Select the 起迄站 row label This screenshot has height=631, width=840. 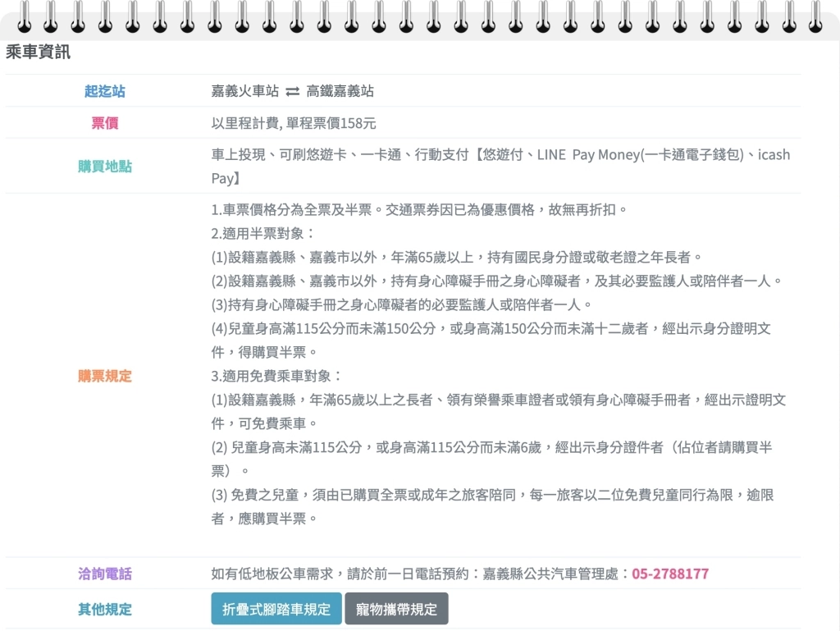[x=104, y=91]
